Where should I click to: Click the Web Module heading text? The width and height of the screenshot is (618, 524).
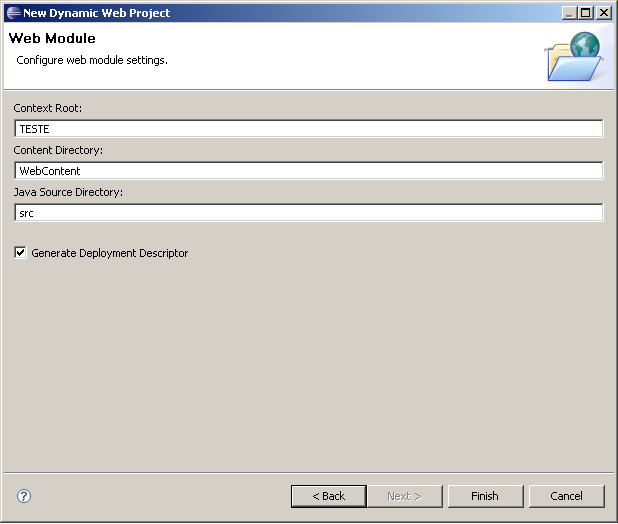(x=52, y=38)
